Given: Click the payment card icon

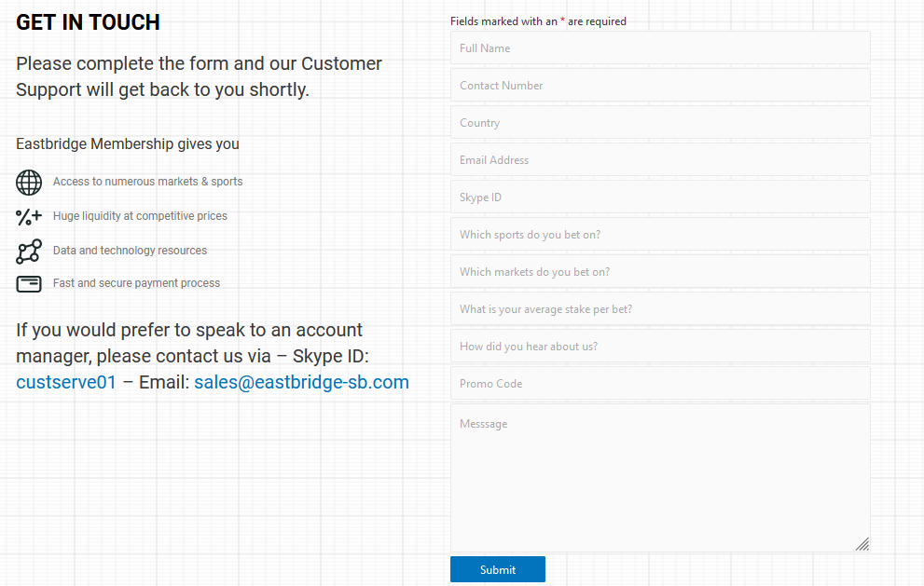Looking at the screenshot, I should point(29,284).
